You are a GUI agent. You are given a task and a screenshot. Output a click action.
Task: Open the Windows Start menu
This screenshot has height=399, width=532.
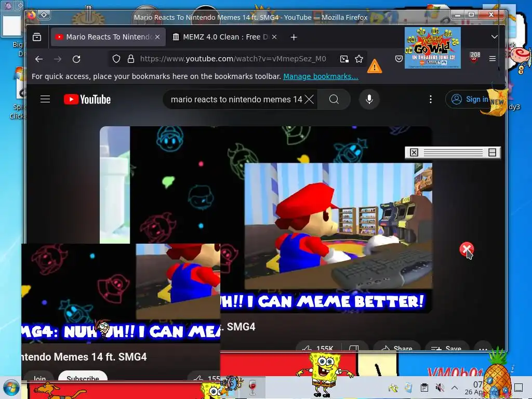coord(10,388)
